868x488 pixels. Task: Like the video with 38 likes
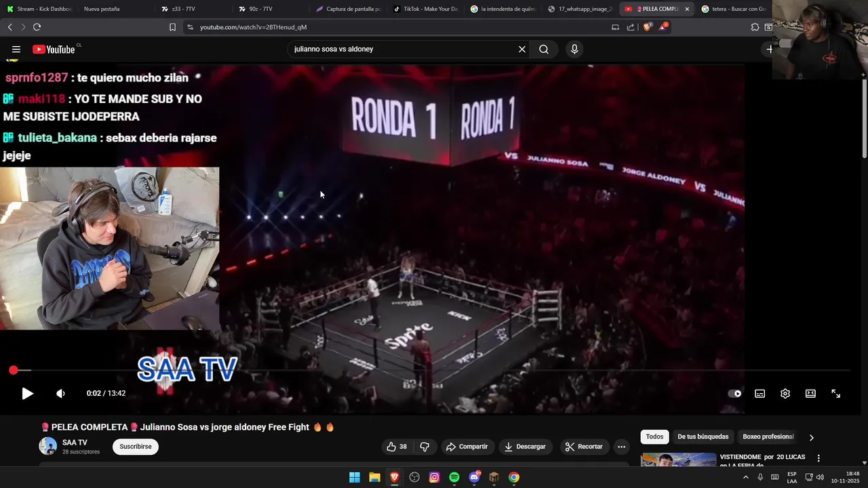[x=397, y=447]
